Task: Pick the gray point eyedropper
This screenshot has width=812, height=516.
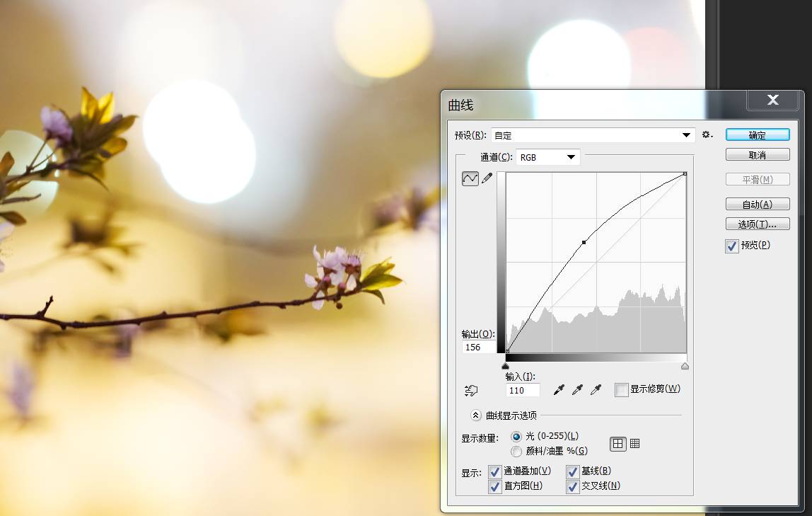Action: (578, 390)
